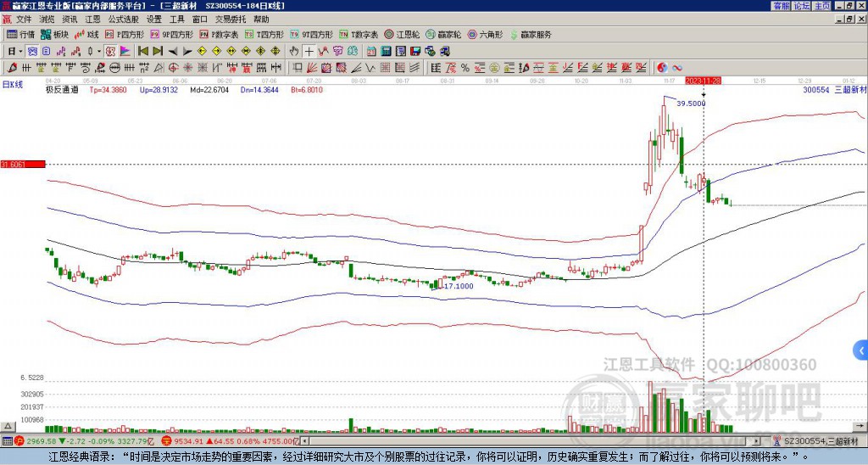Click the 沪 Shanghai index status icon
Viewport: 868px width, 465px height.
click(x=19, y=441)
